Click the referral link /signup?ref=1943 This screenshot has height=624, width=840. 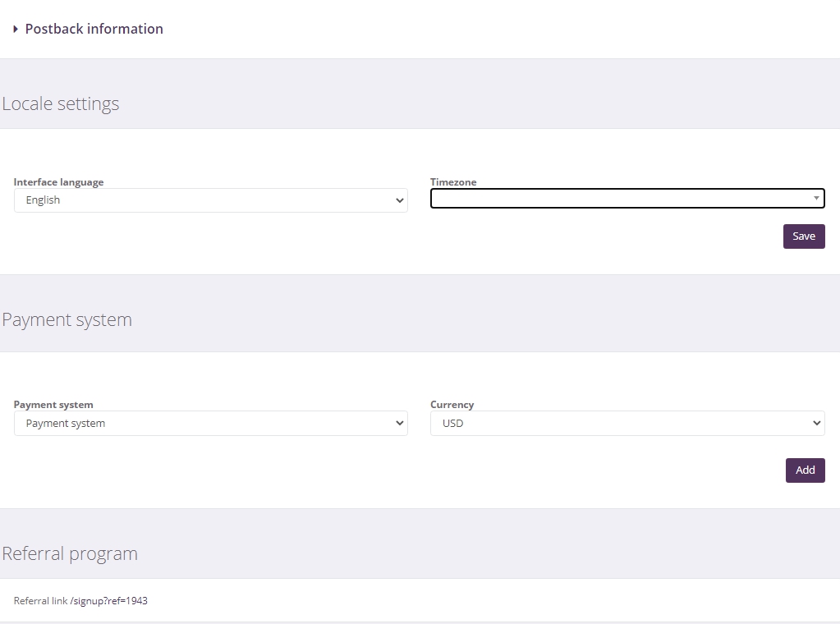[x=109, y=601]
